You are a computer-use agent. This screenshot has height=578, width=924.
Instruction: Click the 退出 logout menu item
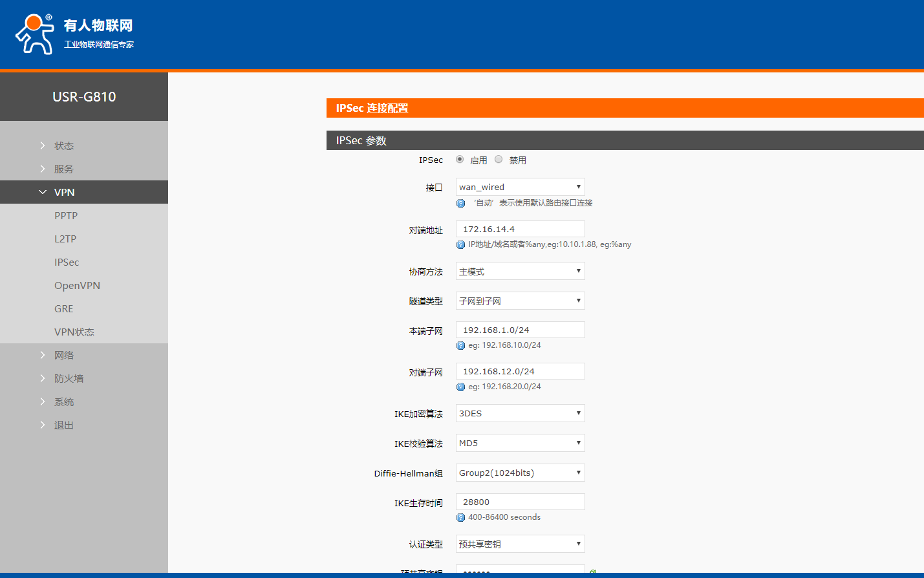63,425
